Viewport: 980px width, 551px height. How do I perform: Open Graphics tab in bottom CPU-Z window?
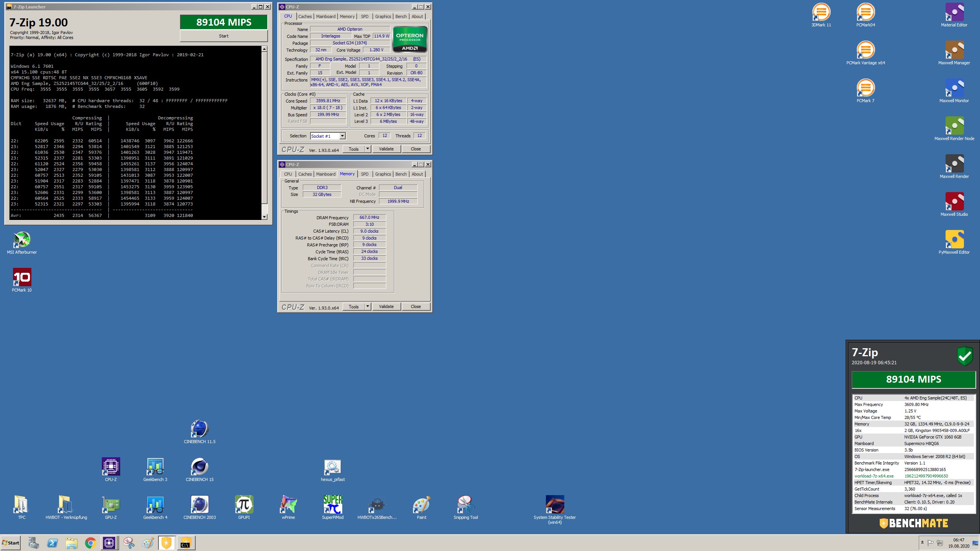(x=383, y=174)
